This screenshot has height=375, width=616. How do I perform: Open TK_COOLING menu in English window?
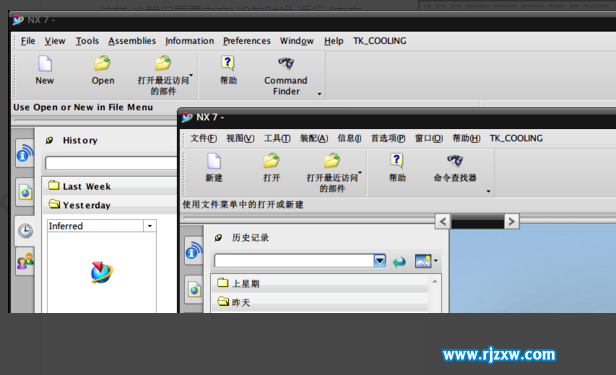pos(380,41)
